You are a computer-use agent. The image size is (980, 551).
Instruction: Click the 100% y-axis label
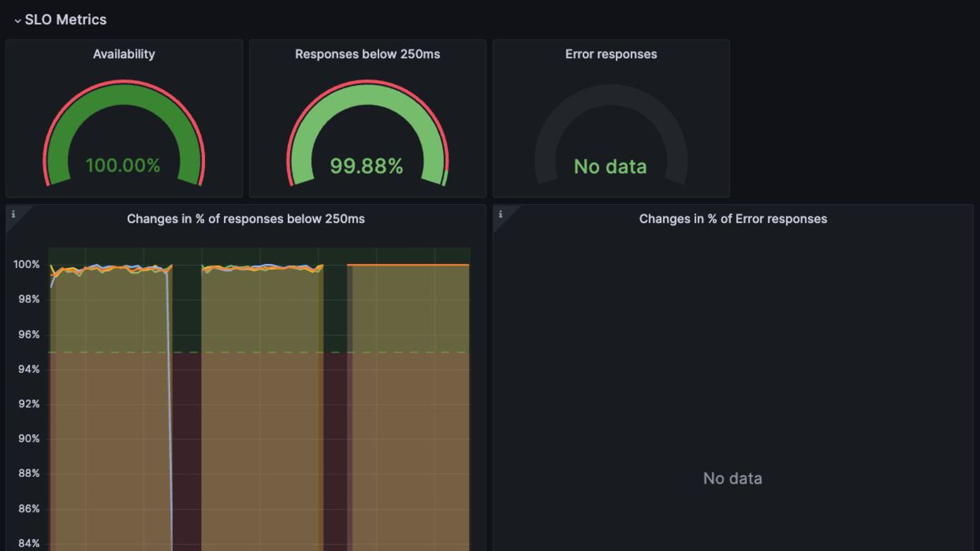[27, 265]
